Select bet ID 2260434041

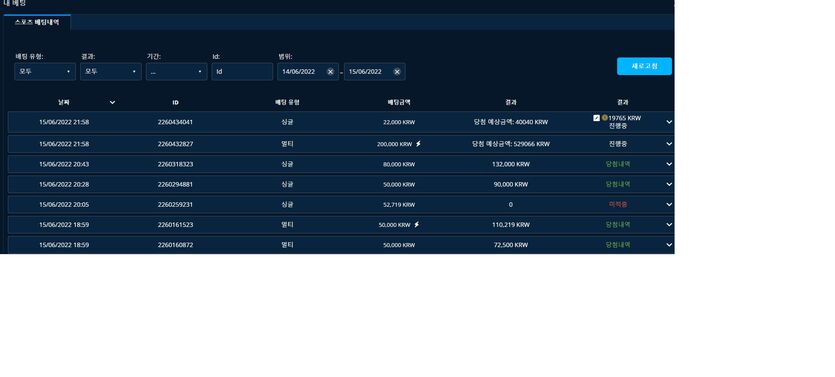click(x=175, y=122)
